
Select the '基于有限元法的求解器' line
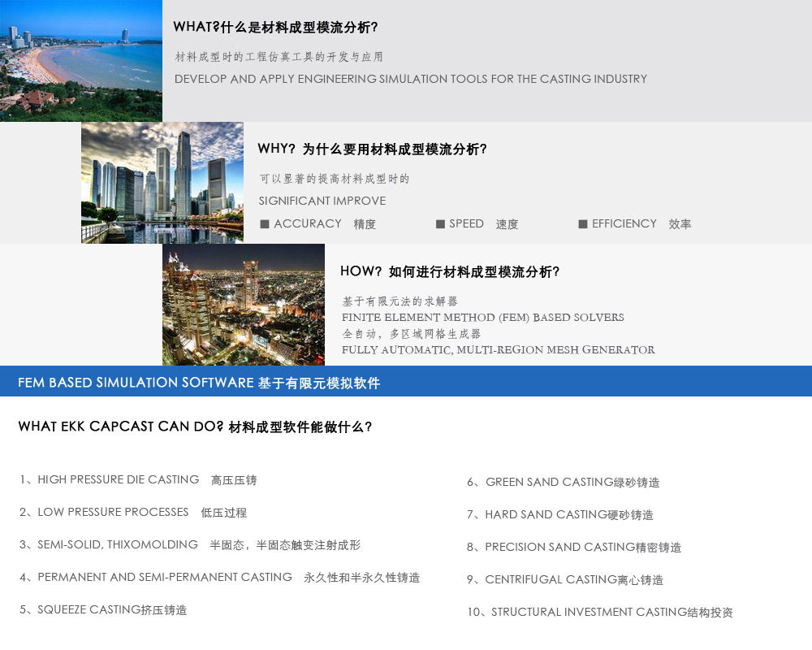(x=400, y=301)
